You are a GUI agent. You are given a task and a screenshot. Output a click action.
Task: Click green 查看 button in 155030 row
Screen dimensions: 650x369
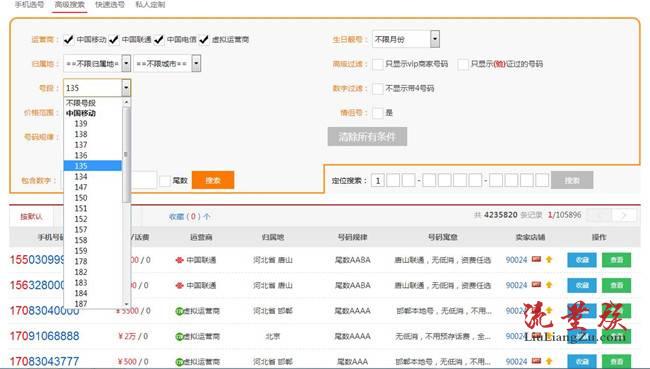tap(616, 260)
